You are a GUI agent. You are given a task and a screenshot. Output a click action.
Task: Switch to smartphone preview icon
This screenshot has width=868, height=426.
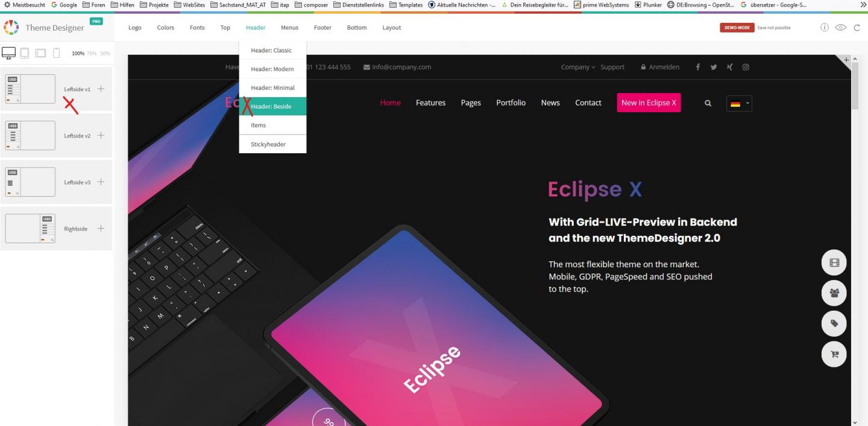tap(57, 53)
